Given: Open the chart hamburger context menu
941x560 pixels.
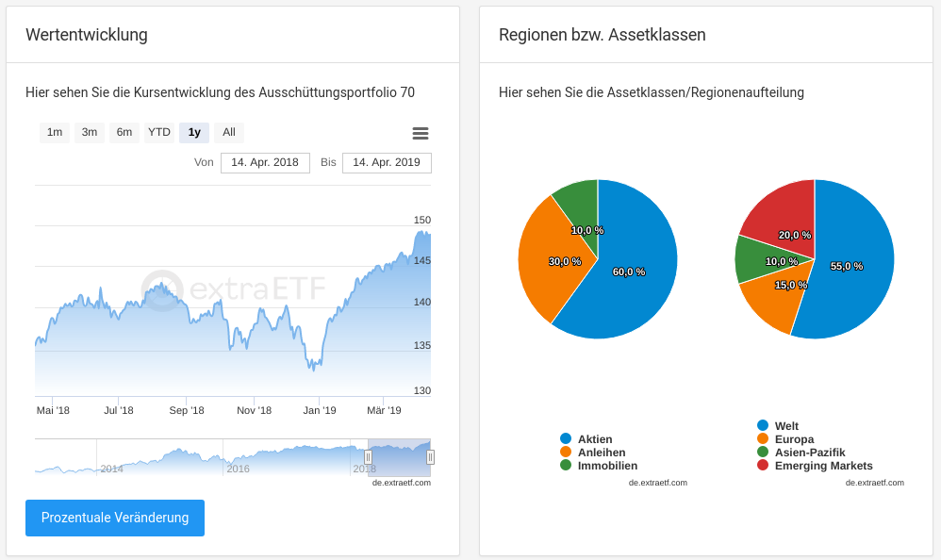Looking at the screenshot, I should tap(421, 133).
